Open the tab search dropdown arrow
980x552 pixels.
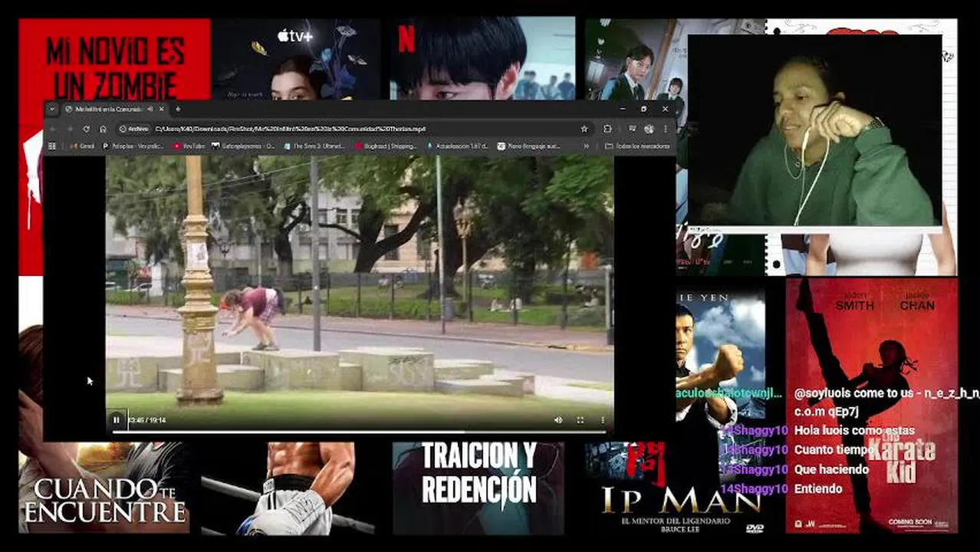(52, 110)
